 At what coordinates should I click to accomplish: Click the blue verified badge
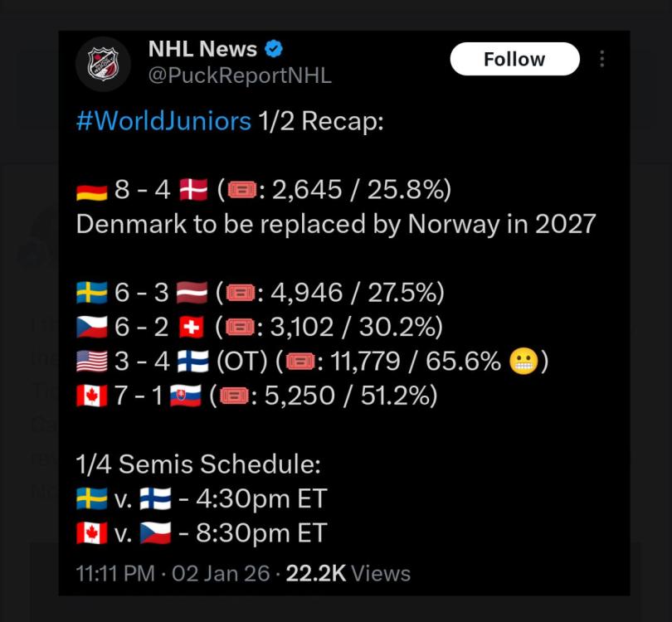pyautogui.click(x=274, y=49)
